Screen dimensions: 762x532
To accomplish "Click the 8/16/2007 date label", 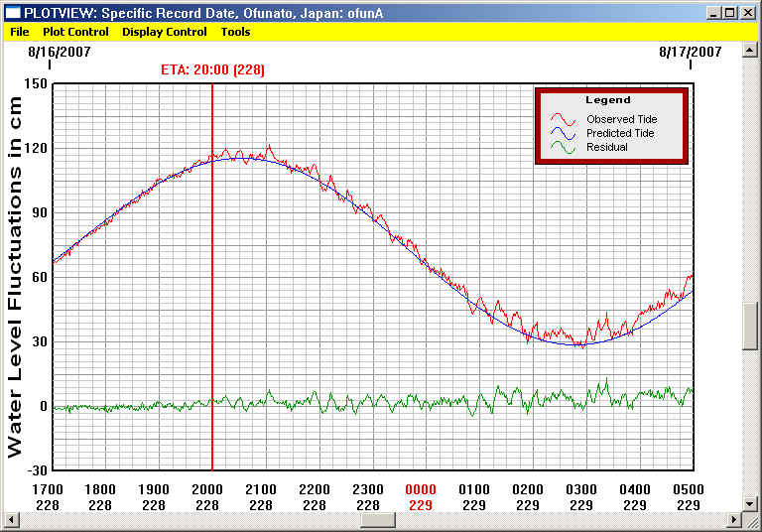I will (x=60, y=52).
